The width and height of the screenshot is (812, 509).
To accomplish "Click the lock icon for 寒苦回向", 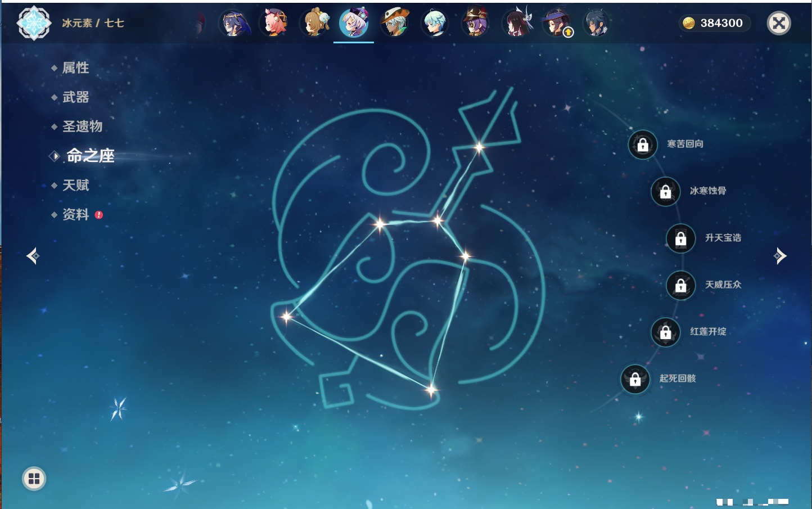I will point(643,145).
